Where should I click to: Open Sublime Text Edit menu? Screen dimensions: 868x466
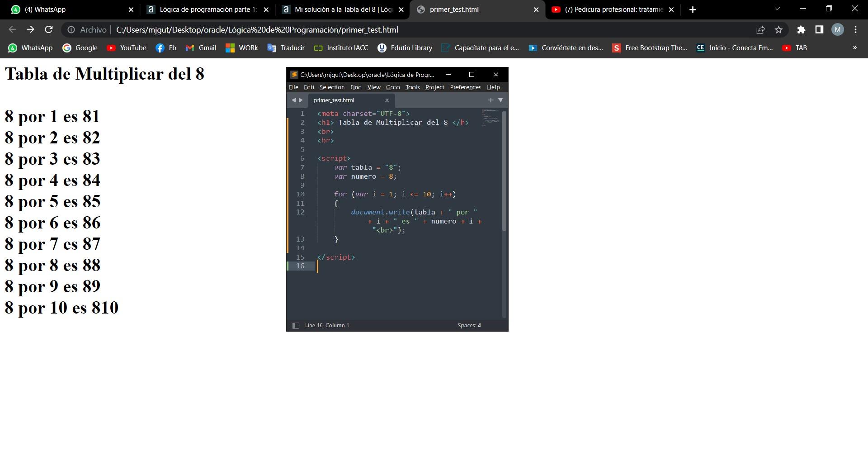click(309, 87)
